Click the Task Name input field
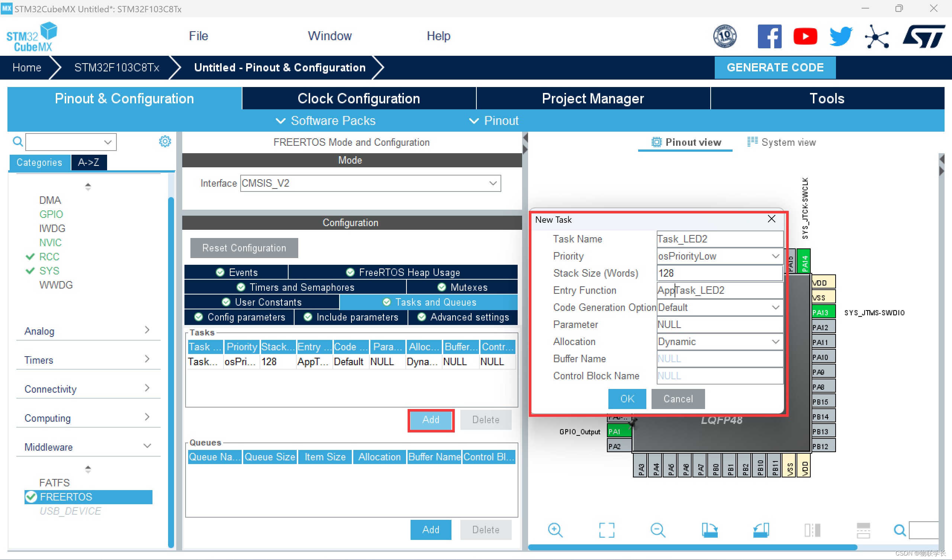Viewport: 952px width, 560px height. [719, 239]
